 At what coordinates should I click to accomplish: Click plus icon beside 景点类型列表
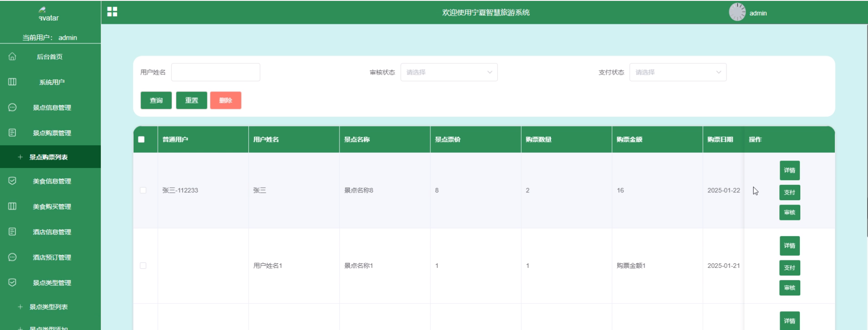point(20,307)
